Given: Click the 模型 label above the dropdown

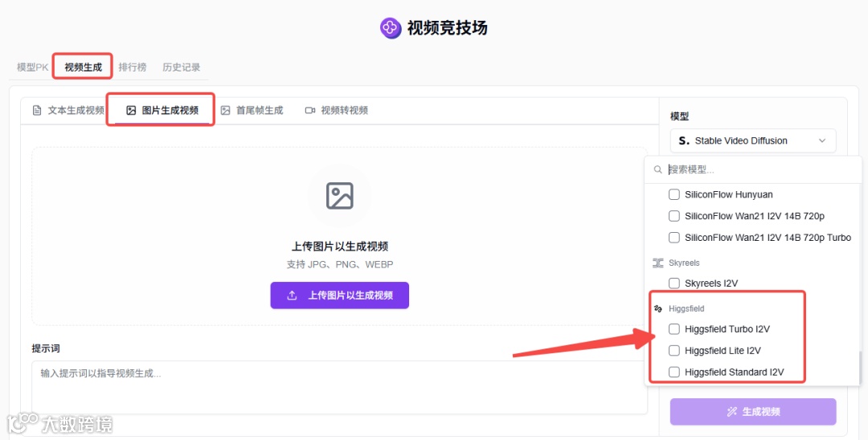Looking at the screenshot, I should (679, 116).
